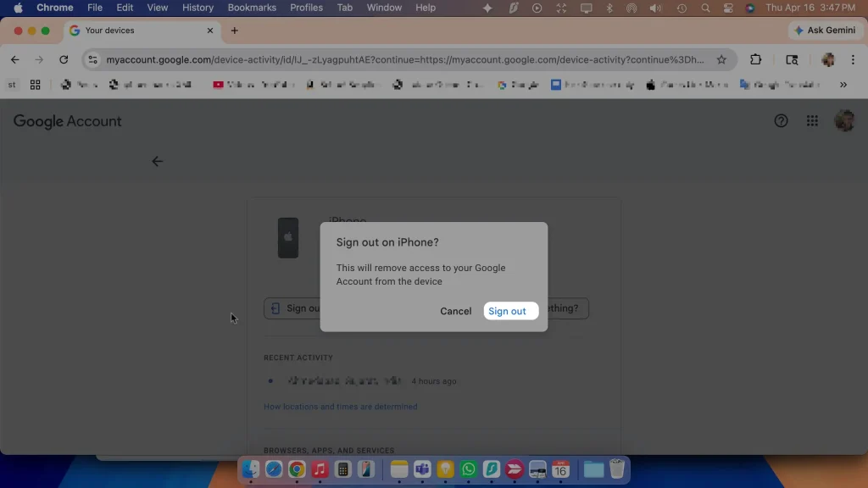Screen dimensions: 868x488
Task: Open Google Account help icon
Action: pos(781,120)
